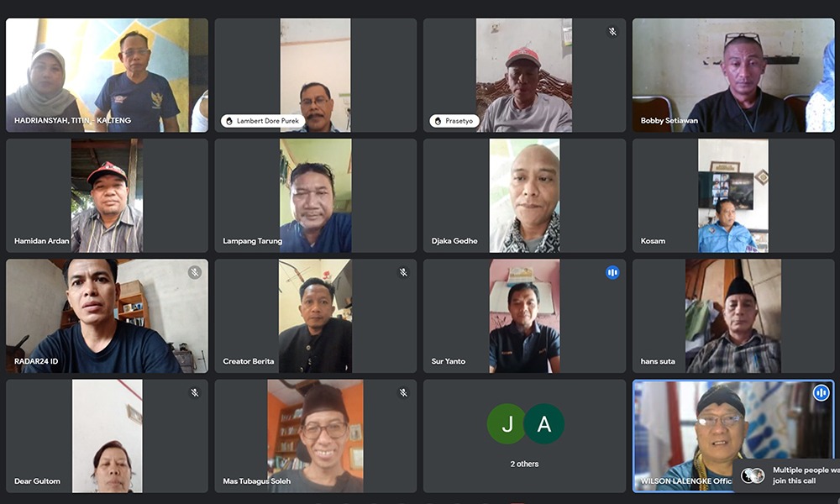Open the Multiple people want to join notification
840x504 pixels.
point(786,475)
